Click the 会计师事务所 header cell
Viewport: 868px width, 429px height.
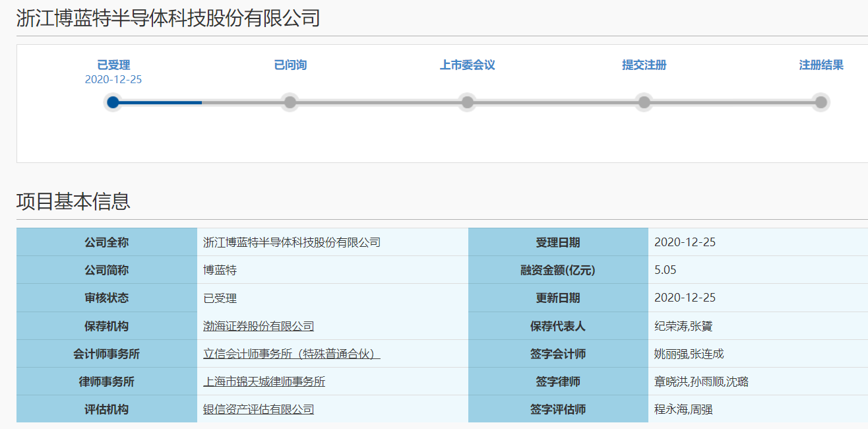(x=107, y=354)
